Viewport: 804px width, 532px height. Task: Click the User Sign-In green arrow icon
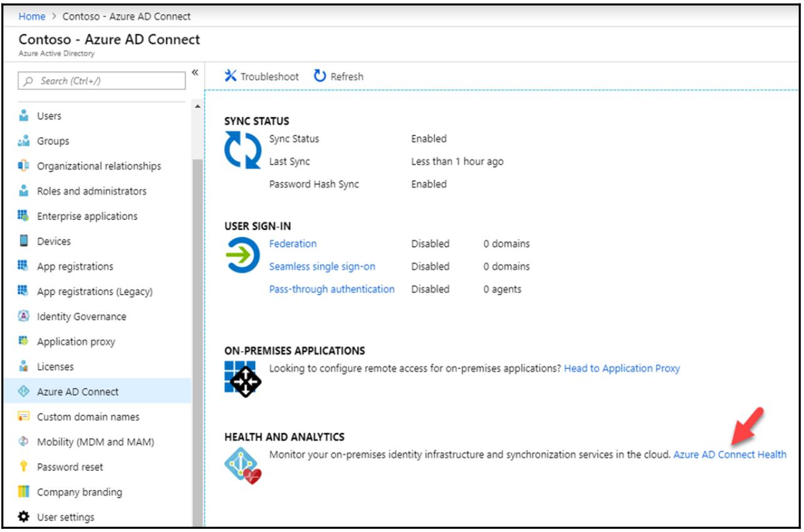[x=243, y=255]
